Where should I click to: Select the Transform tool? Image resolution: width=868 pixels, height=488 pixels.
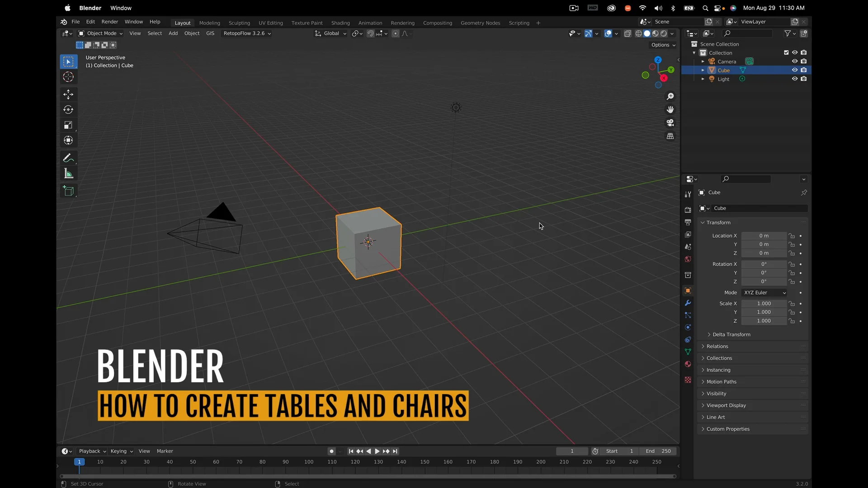point(68,141)
